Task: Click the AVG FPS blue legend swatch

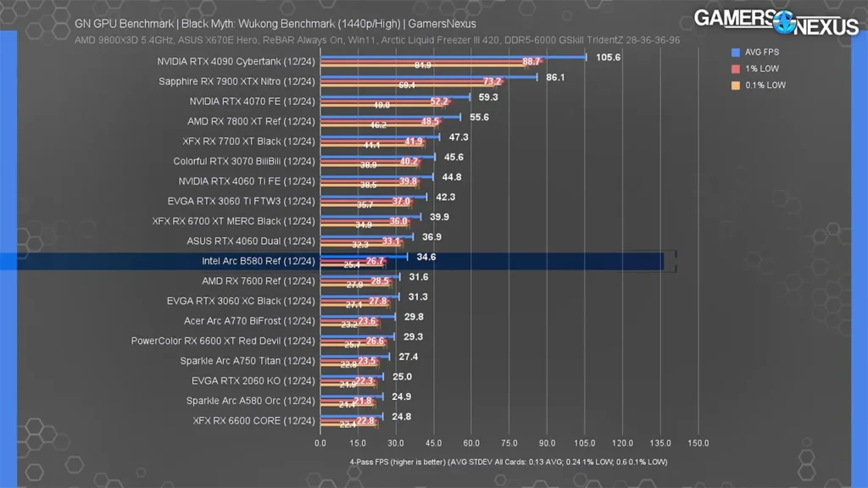Action: tap(736, 52)
